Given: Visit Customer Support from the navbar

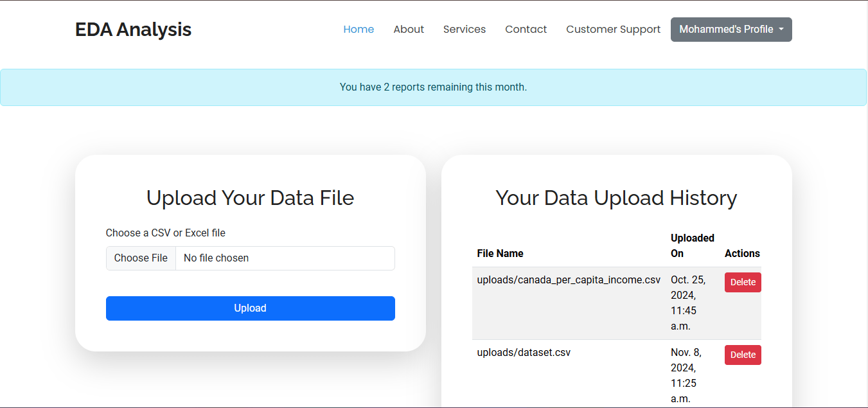Looking at the screenshot, I should coord(613,30).
